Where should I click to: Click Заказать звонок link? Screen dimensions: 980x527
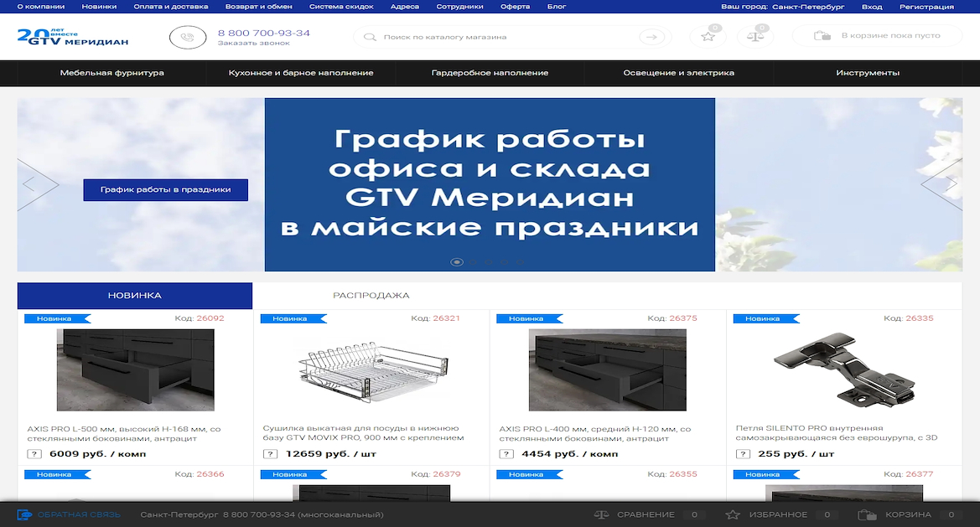click(254, 43)
